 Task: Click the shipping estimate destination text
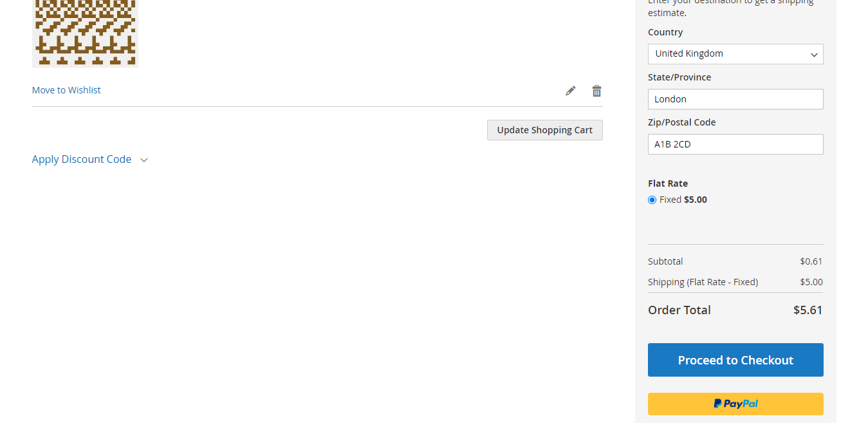(x=727, y=7)
